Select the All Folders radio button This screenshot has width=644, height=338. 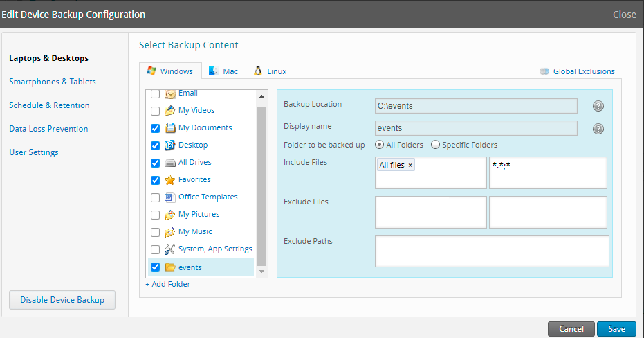[380, 145]
